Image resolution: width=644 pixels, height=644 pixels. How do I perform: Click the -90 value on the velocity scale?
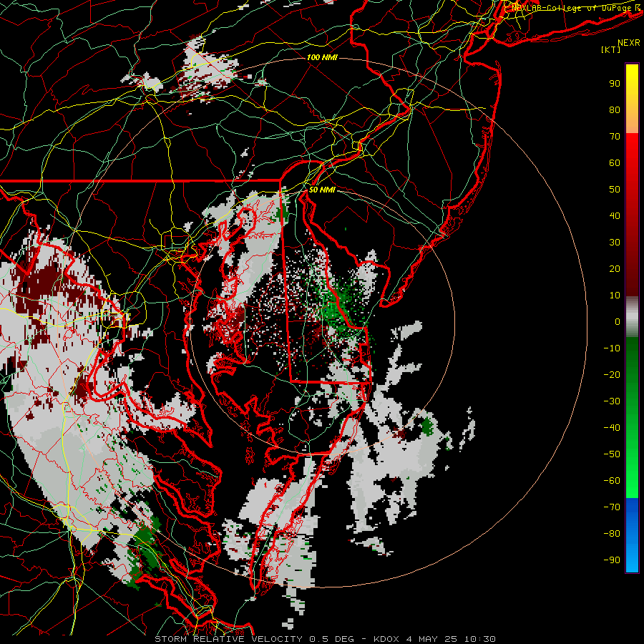click(x=612, y=560)
